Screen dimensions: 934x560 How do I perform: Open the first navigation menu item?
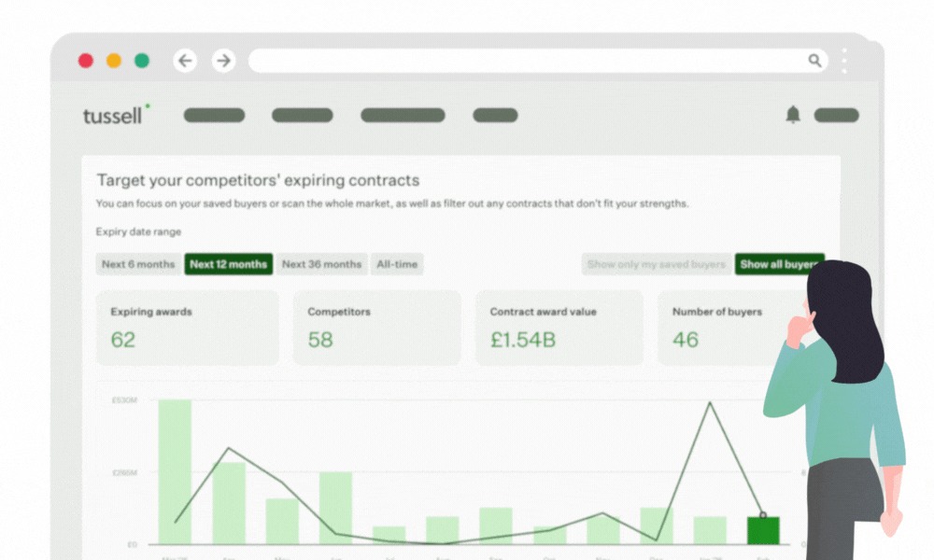[214, 116]
